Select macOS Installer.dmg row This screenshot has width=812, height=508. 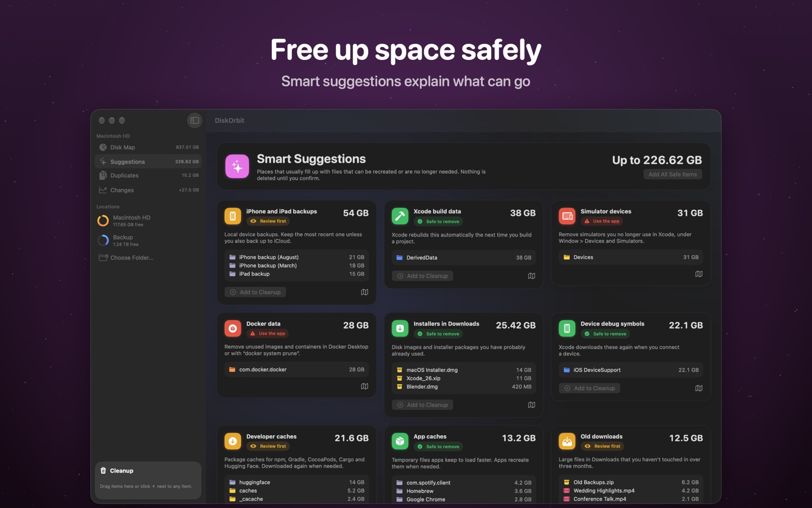pos(464,370)
